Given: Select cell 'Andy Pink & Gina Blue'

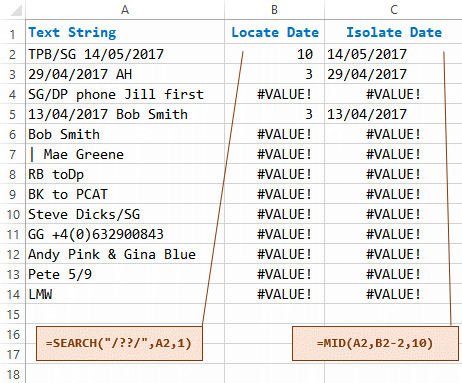Looking at the screenshot, I should click(x=125, y=254).
